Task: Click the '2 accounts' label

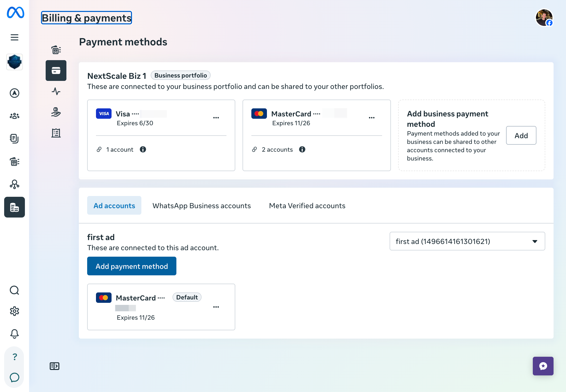Action: 277,150
